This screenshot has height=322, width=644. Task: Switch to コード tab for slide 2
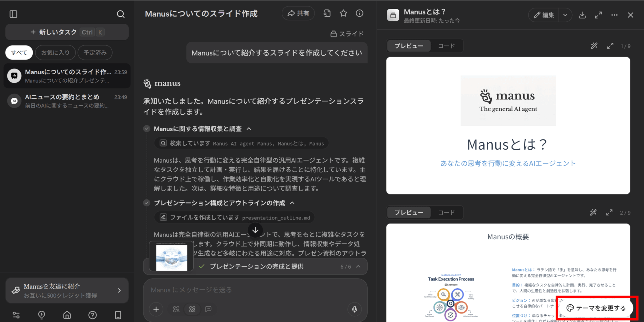coord(447,213)
